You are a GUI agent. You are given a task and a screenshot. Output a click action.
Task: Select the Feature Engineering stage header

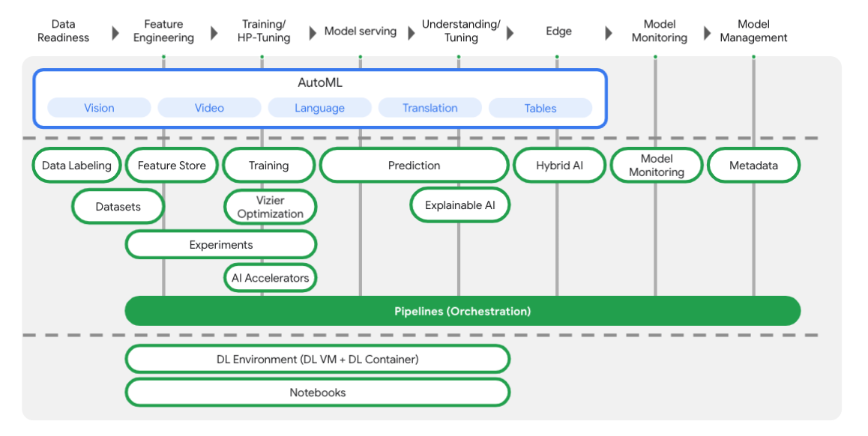pyautogui.click(x=163, y=31)
